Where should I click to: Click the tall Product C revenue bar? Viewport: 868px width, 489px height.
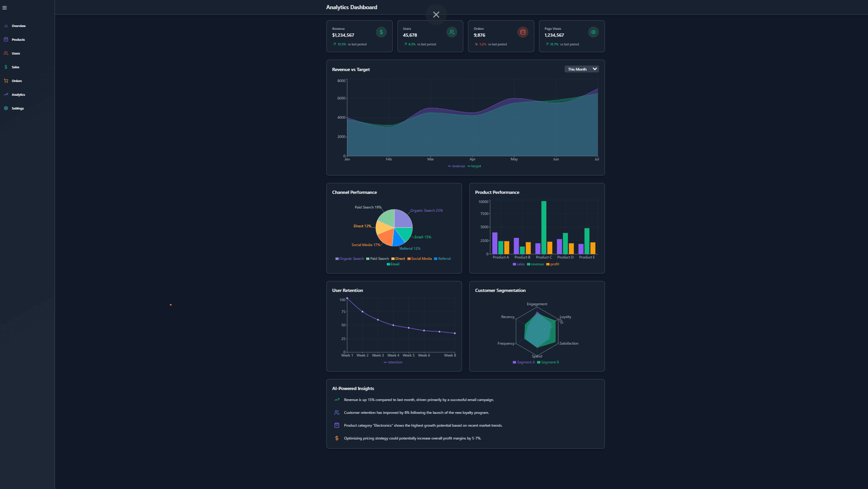(544, 227)
